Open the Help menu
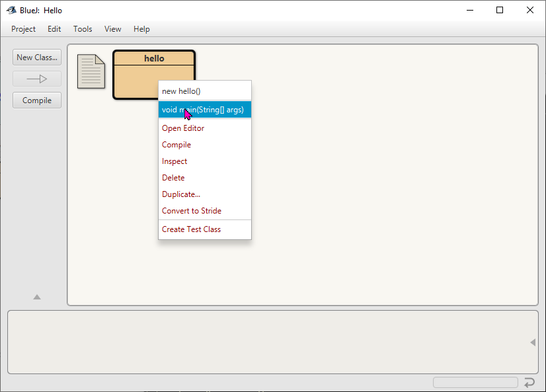Screen dimensions: 546x392 (141, 29)
